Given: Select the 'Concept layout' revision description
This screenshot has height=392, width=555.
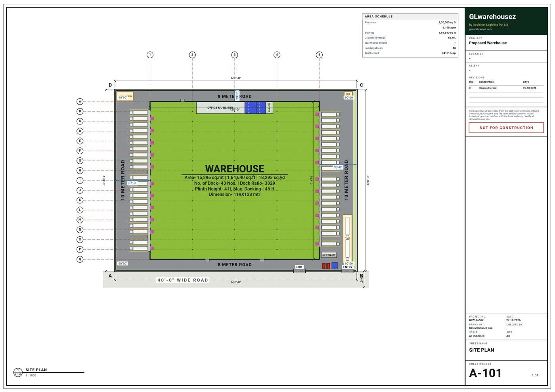Looking at the screenshot, I should coord(488,88).
